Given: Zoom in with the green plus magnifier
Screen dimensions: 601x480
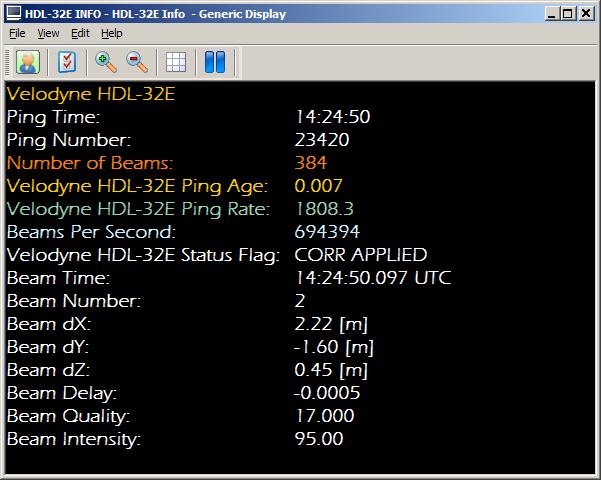Looking at the screenshot, I should pyautogui.click(x=106, y=62).
